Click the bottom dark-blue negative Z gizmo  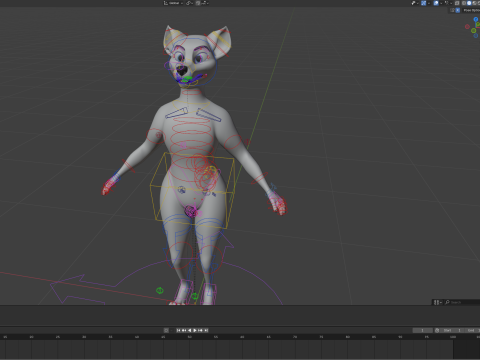click(476, 35)
